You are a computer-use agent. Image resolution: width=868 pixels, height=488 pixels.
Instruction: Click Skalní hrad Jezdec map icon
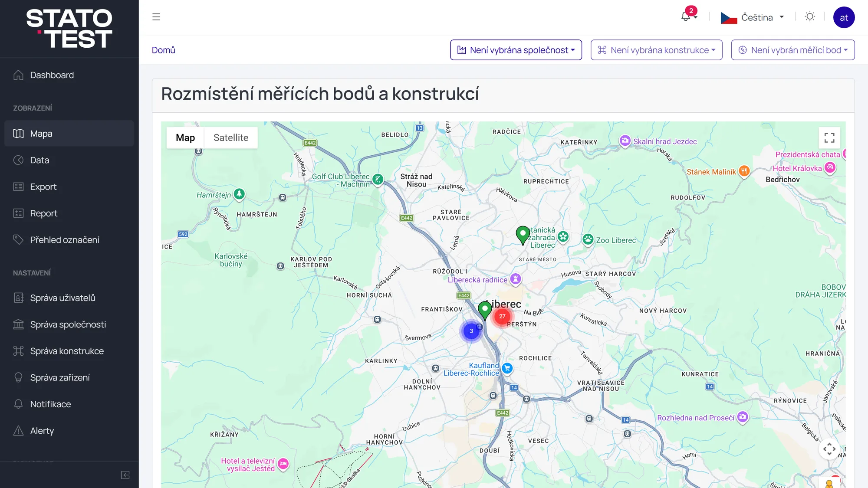click(625, 141)
